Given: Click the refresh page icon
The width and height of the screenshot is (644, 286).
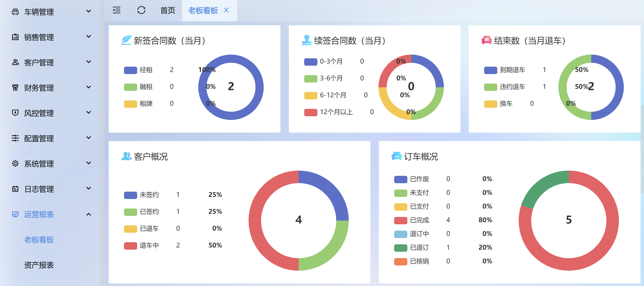Looking at the screenshot, I should click(x=141, y=10).
